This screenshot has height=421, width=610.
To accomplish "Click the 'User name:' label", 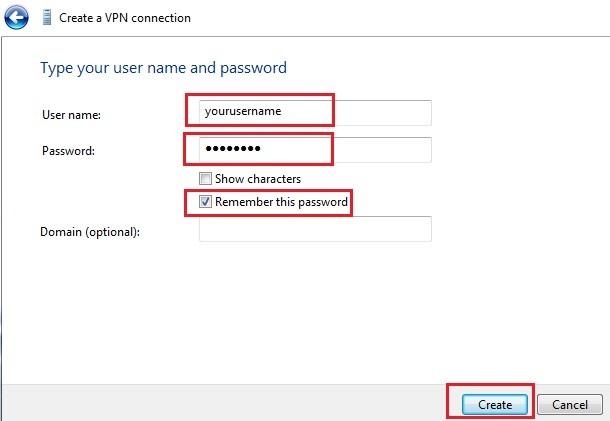I will 71,115.
